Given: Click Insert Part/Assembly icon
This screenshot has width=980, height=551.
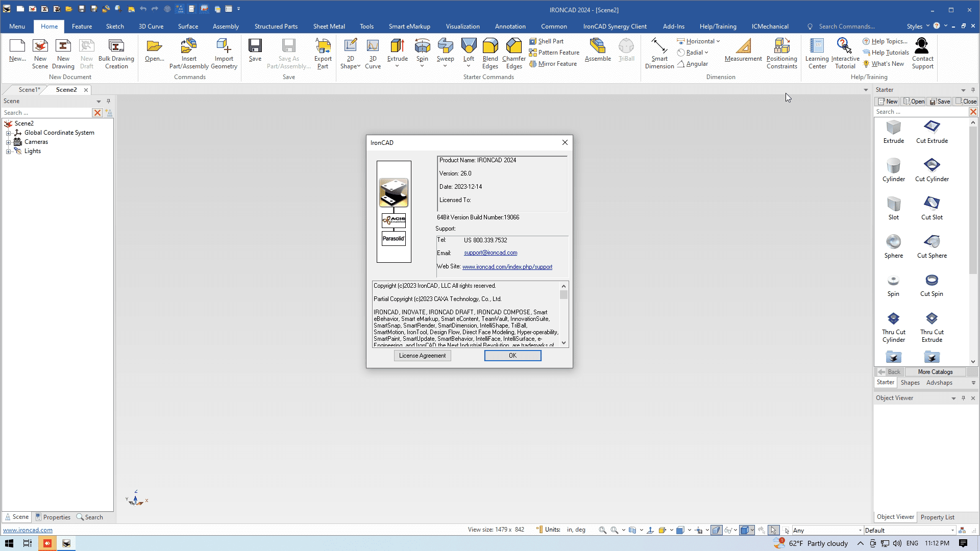Looking at the screenshot, I should point(189,53).
